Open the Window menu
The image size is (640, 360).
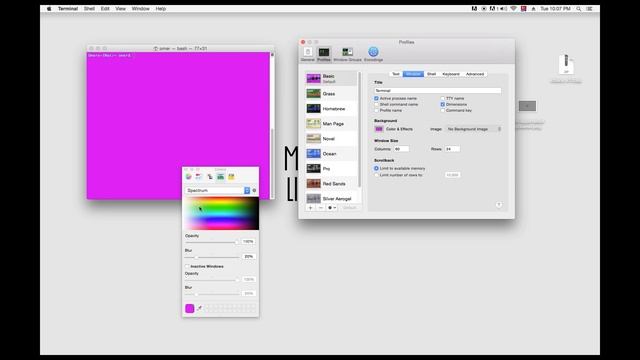[x=140, y=9]
